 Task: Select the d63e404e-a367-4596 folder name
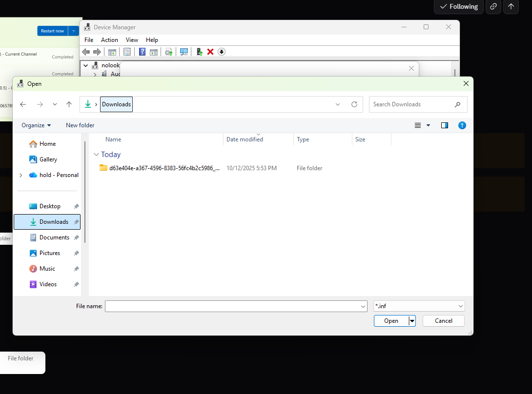coord(164,168)
